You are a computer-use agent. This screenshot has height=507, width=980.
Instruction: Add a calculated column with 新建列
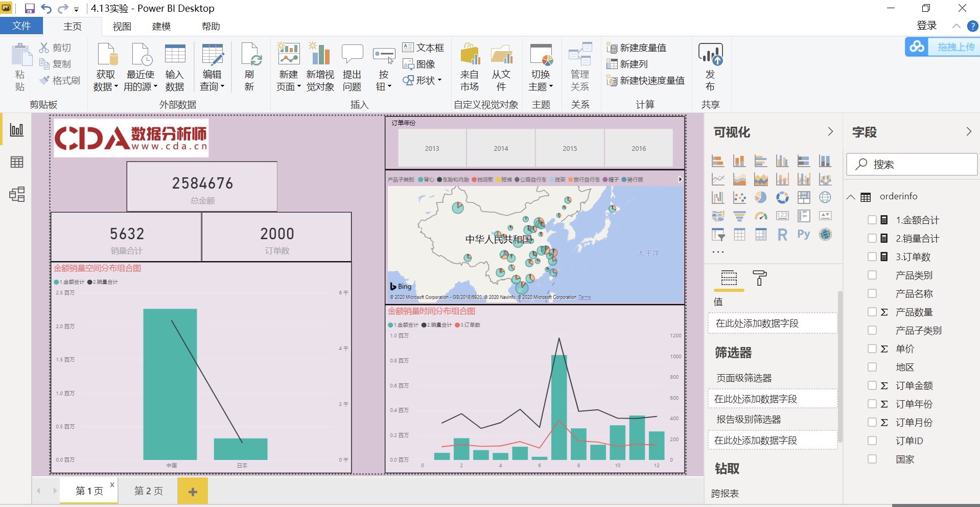pos(627,64)
